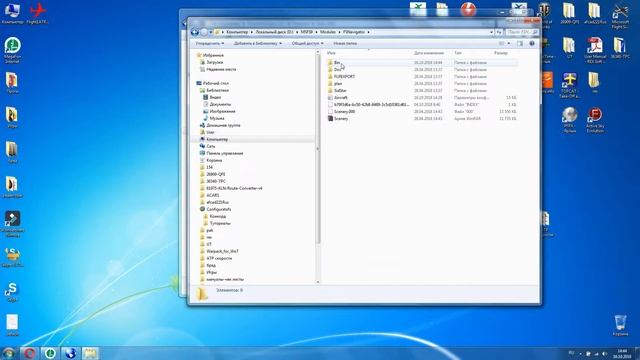Open Opera from the taskbar

point(29,353)
